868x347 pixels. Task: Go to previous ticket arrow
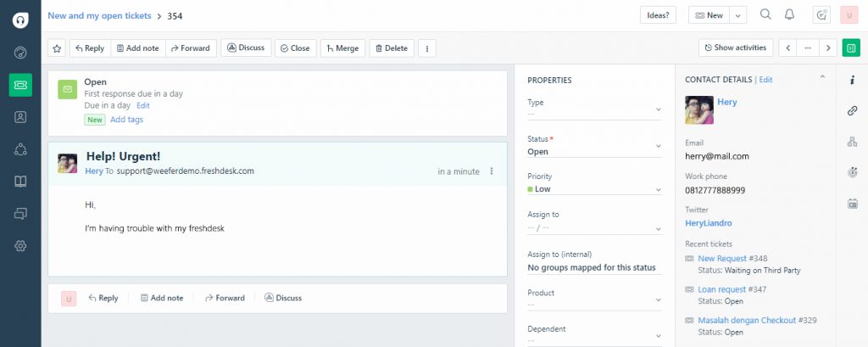tap(787, 48)
